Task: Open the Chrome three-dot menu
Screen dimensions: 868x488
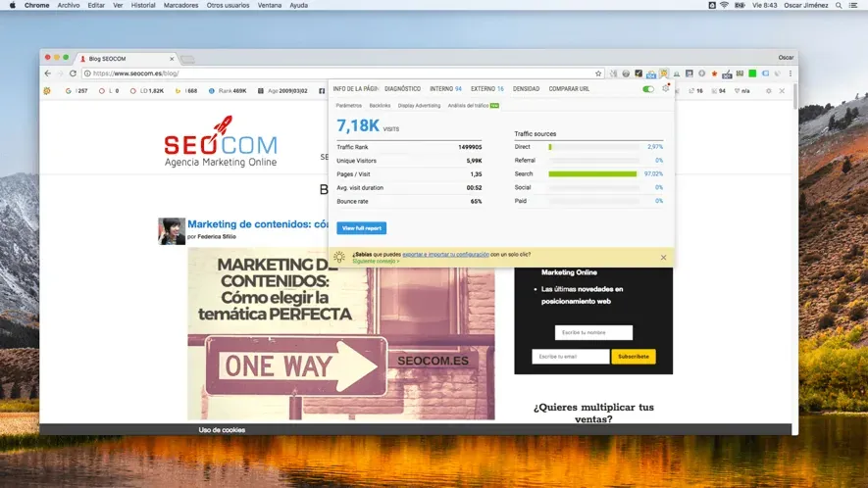Action: coord(790,73)
